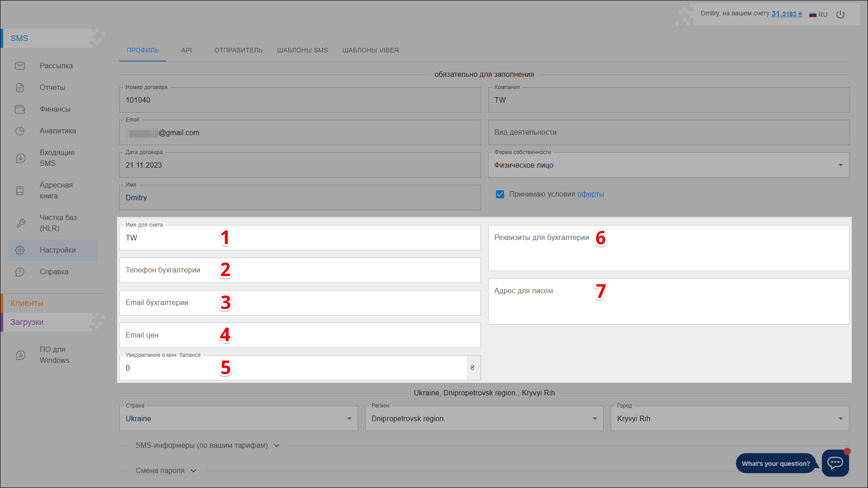Screen dimensions: 868x488
Task: Click the Настройки gear icon
Action: (20, 250)
